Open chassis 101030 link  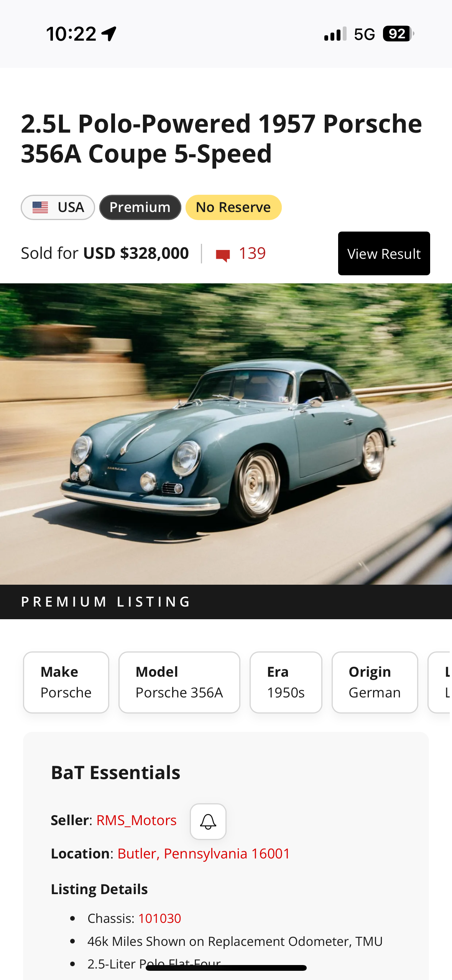(x=159, y=918)
